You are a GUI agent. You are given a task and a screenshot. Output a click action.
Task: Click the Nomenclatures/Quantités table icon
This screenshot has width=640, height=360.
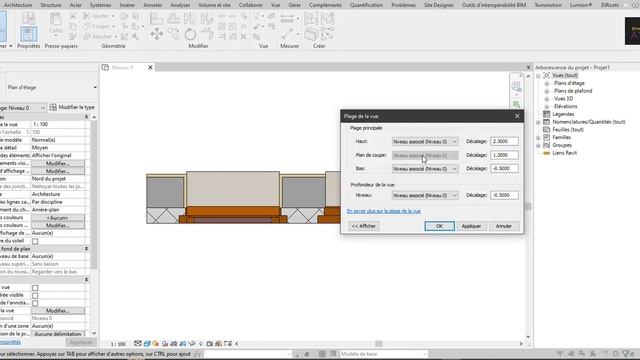click(547, 122)
